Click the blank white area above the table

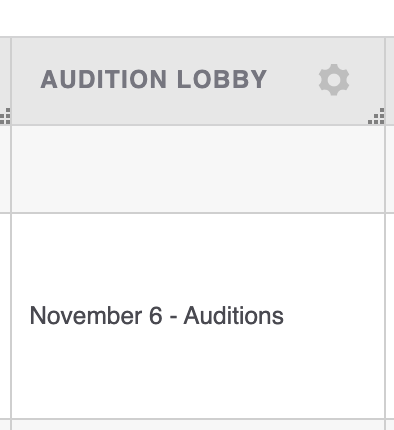coord(197,18)
